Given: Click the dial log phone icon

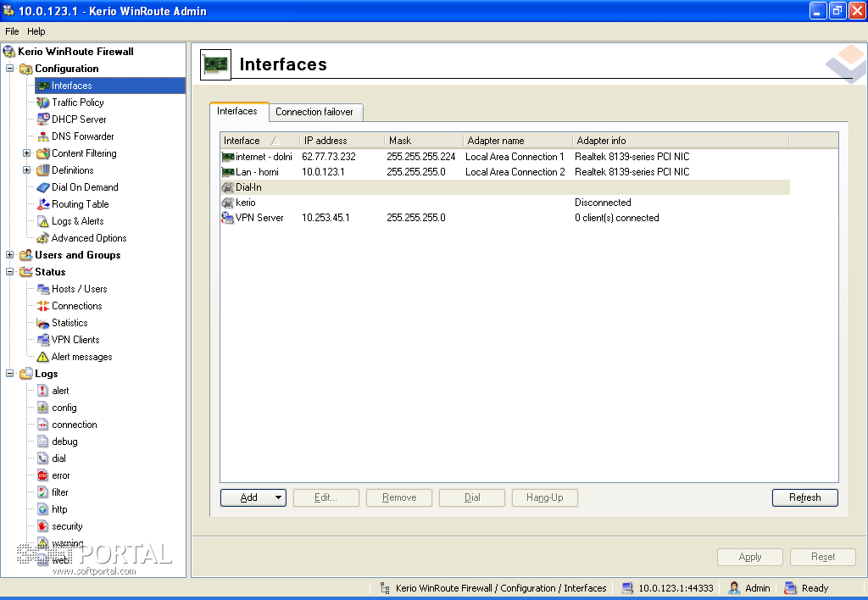Looking at the screenshot, I should click(x=43, y=458).
